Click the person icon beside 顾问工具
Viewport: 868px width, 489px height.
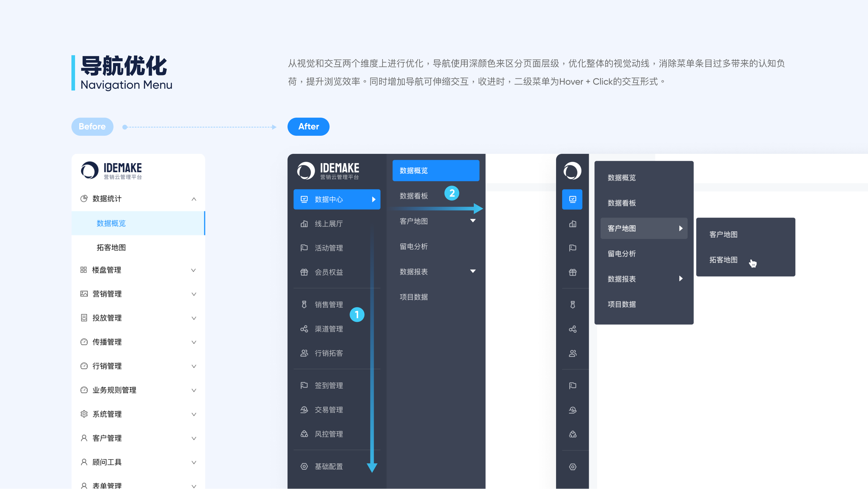coord(84,462)
